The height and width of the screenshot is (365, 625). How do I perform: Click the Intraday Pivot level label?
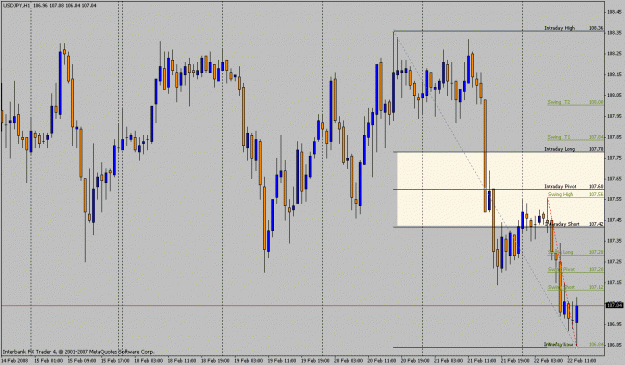(560, 186)
